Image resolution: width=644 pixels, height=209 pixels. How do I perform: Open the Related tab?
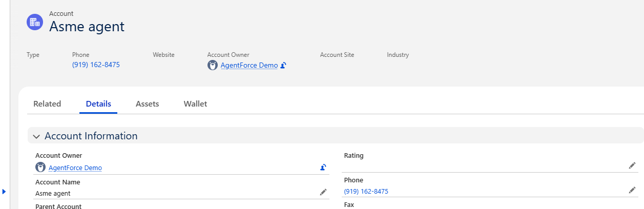tap(47, 103)
